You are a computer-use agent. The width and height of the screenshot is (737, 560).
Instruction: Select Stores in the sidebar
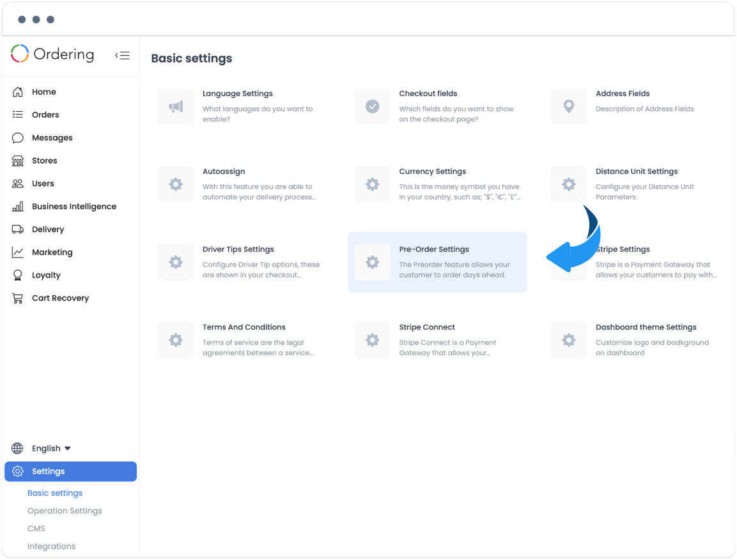coord(44,161)
